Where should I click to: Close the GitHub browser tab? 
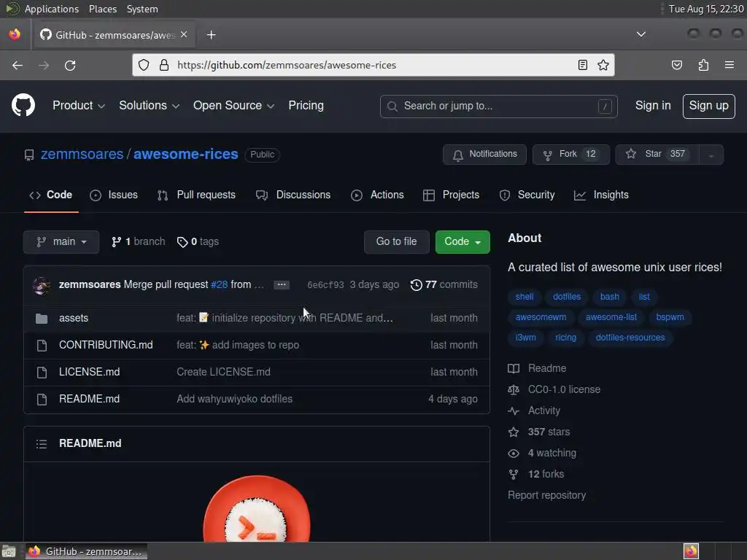[184, 35]
